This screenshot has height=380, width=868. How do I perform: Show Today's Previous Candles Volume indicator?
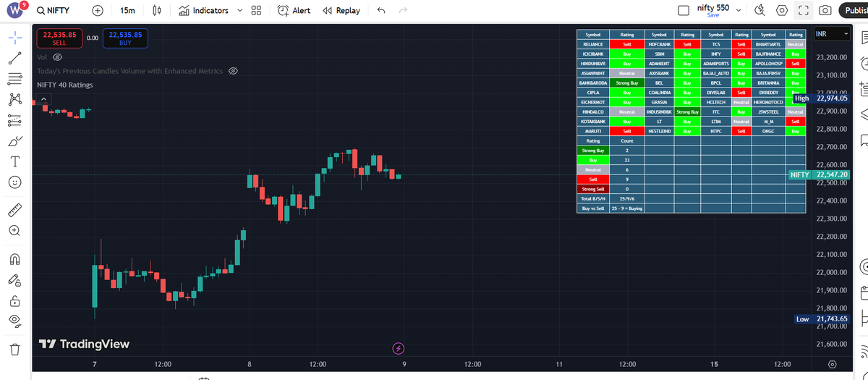(233, 71)
